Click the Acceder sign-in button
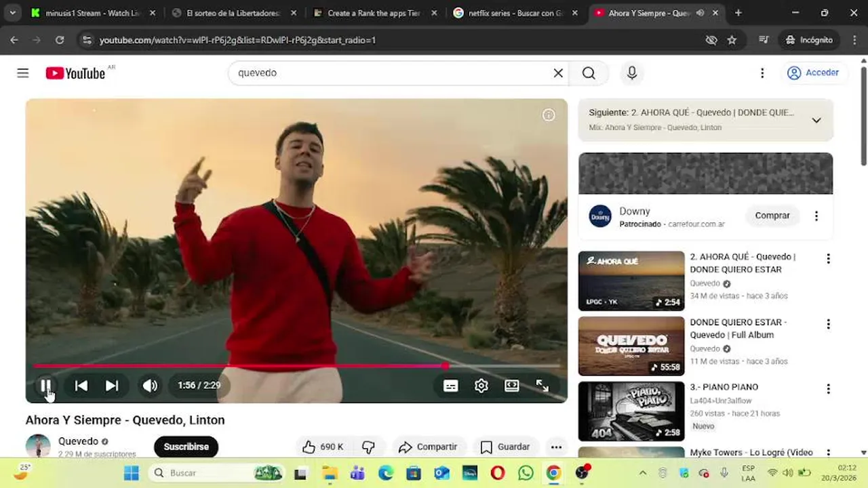Image resolution: width=868 pixels, height=488 pixels. pos(813,73)
